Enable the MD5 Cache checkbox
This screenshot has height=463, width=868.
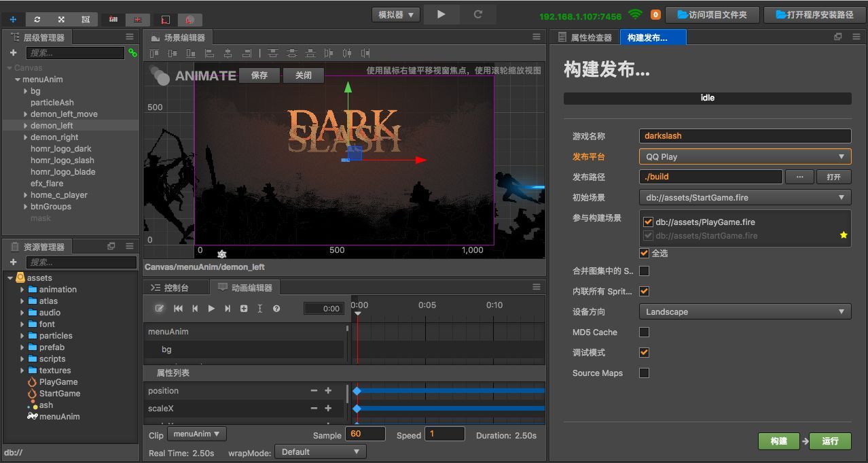644,332
